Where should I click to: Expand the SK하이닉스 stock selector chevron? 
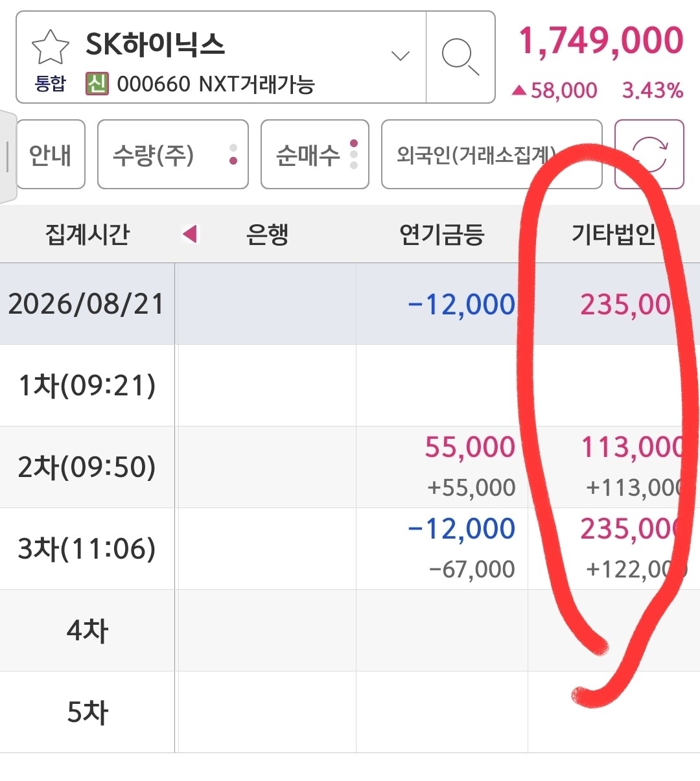401,56
